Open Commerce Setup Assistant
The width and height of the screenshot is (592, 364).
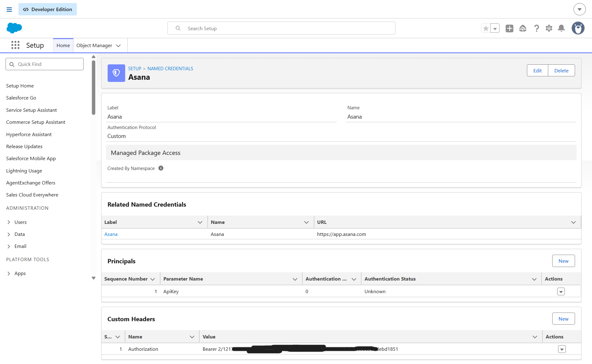pos(35,122)
